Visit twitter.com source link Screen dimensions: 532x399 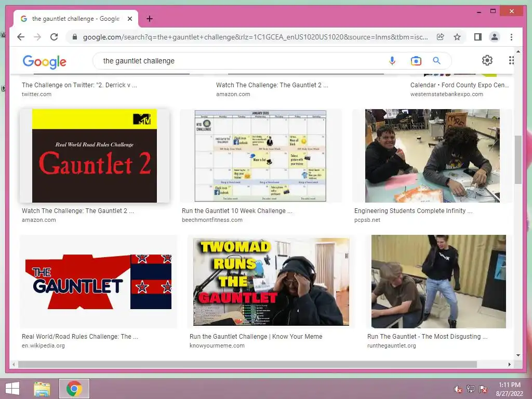tap(37, 95)
